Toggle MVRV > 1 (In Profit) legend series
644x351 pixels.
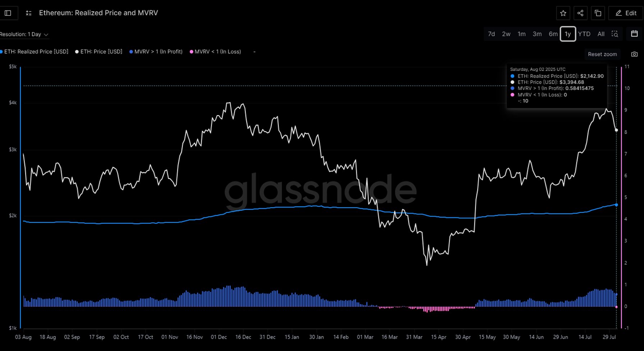point(156,51)
